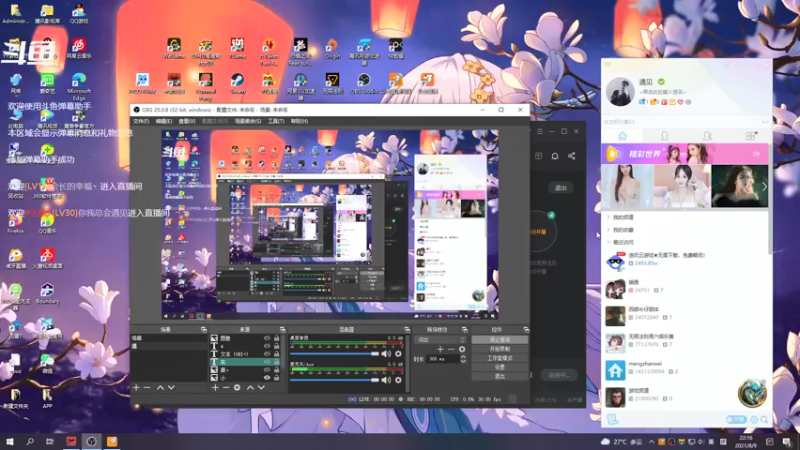Toggle visibility eye of first image source in OBS
Viewport: 800px width, 450px height.
[267, 338]
